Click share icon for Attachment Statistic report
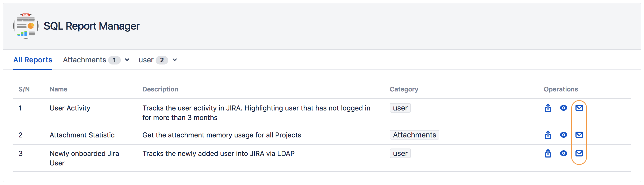Viewport: 644px width, 185px height. point(548,135)
